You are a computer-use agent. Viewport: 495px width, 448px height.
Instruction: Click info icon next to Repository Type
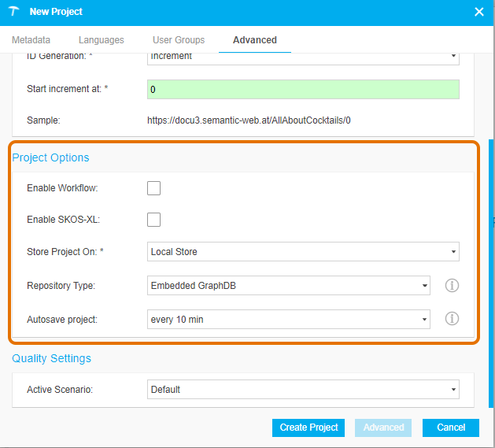pyautogui.click(x=452, y=285)
